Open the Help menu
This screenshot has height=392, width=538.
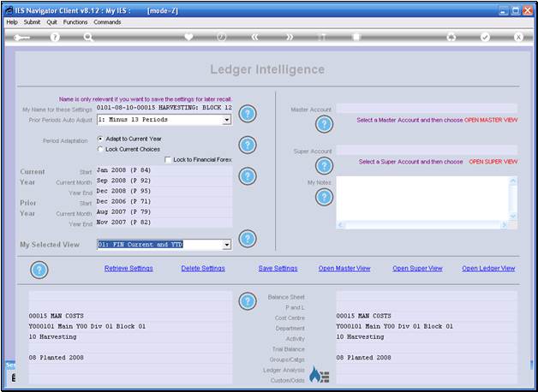[x=12, y=22]
